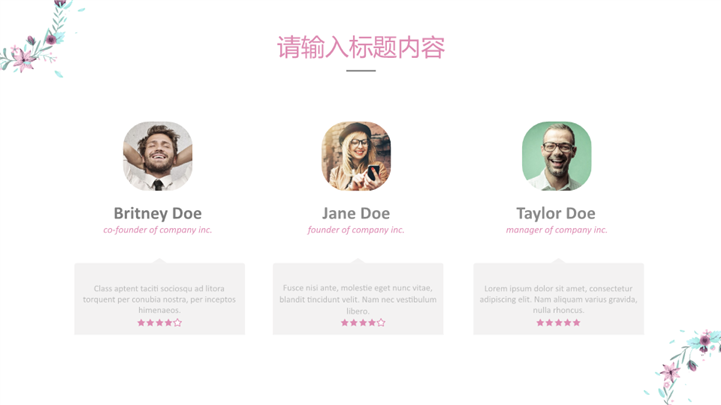Screen dimensions: 721x405
Task: Click the Class aptent taciti testimonial text
Action: 159,299
